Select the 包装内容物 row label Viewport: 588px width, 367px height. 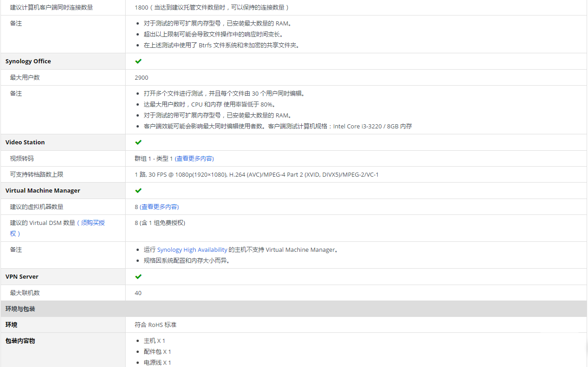tap(20, 341)
